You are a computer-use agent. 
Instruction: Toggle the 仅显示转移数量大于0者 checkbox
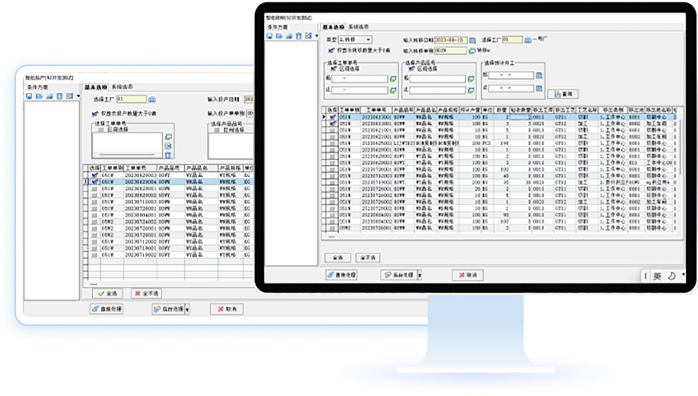[331, 51]
